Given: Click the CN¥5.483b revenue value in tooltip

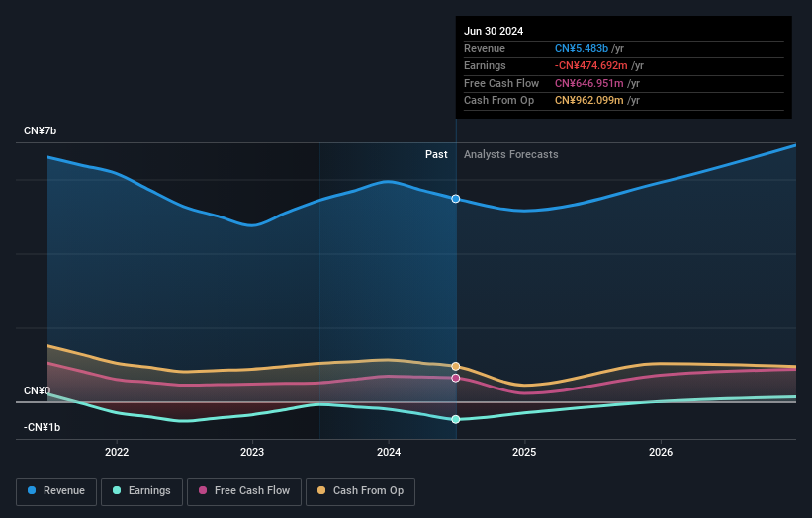Looking at the screenshot, I should (581, 48).
